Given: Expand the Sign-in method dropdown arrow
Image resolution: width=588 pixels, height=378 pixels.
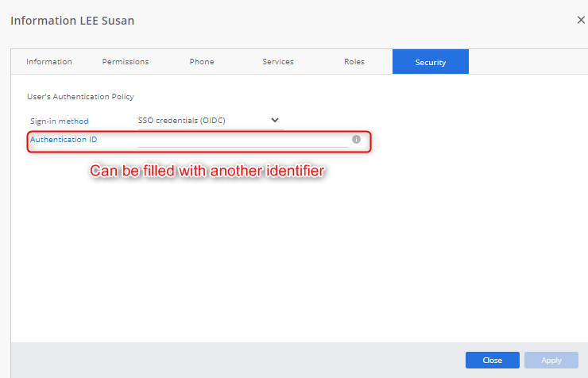Looking at the screenshot, I should pos(275,120).
